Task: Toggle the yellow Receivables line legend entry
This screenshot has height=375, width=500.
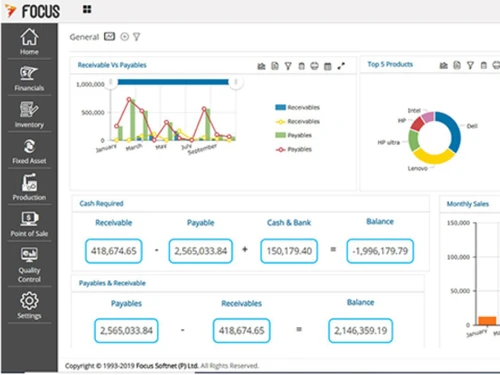Action: click(297, 121)
